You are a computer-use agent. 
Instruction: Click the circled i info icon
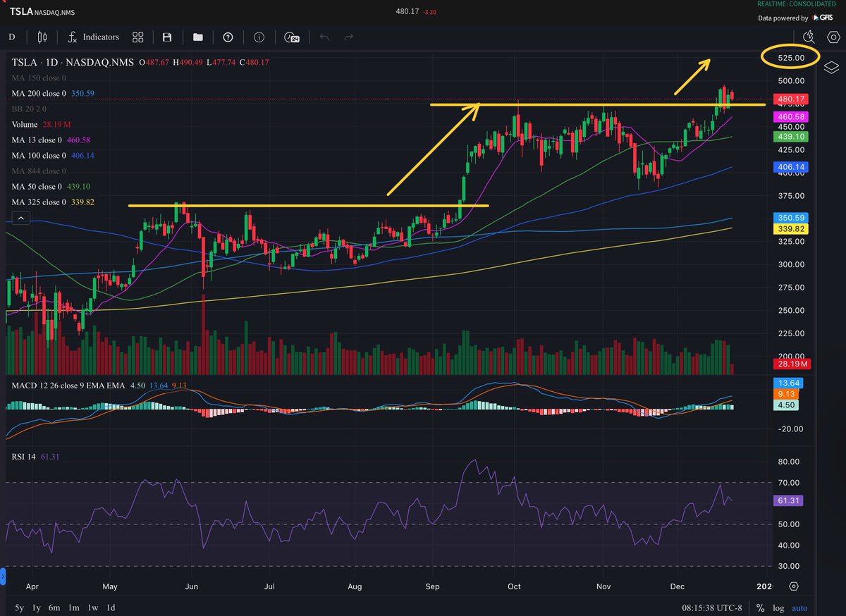click(259, 37)
